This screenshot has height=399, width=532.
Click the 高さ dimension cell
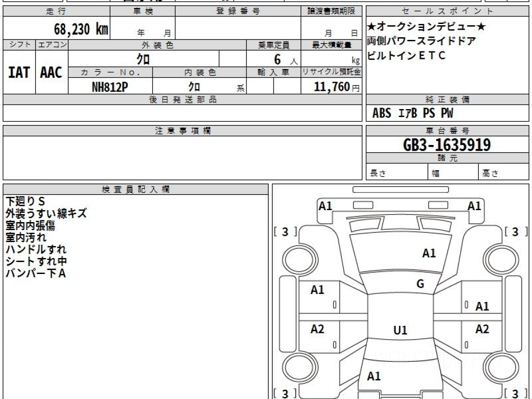[x=504, y=172]
